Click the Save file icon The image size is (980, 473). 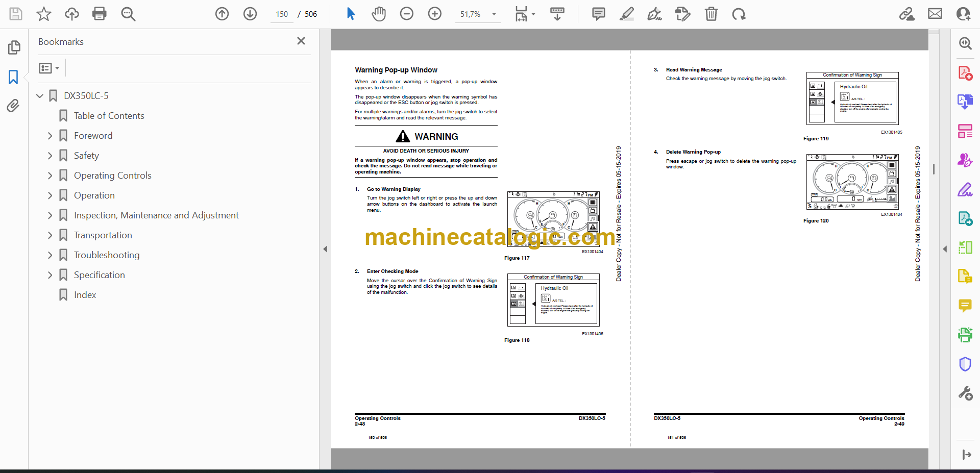16,14
